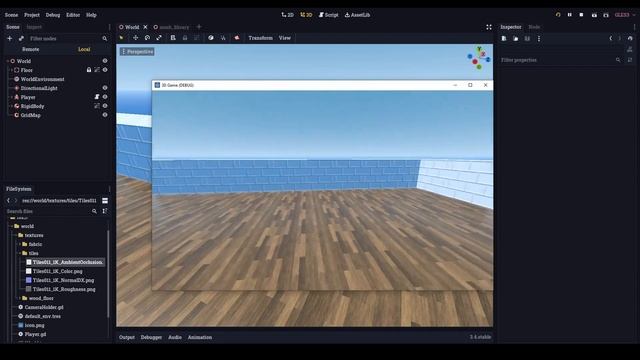Click the FileSystem sort files icon

tap(105, 211)
